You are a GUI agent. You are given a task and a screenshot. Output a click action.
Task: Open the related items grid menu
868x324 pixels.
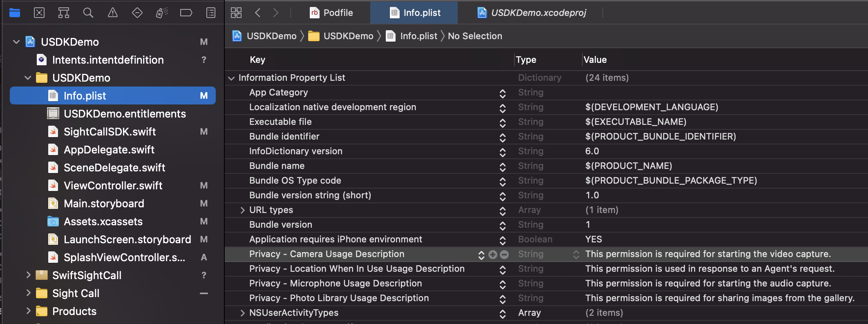click(x=236, y=13)
